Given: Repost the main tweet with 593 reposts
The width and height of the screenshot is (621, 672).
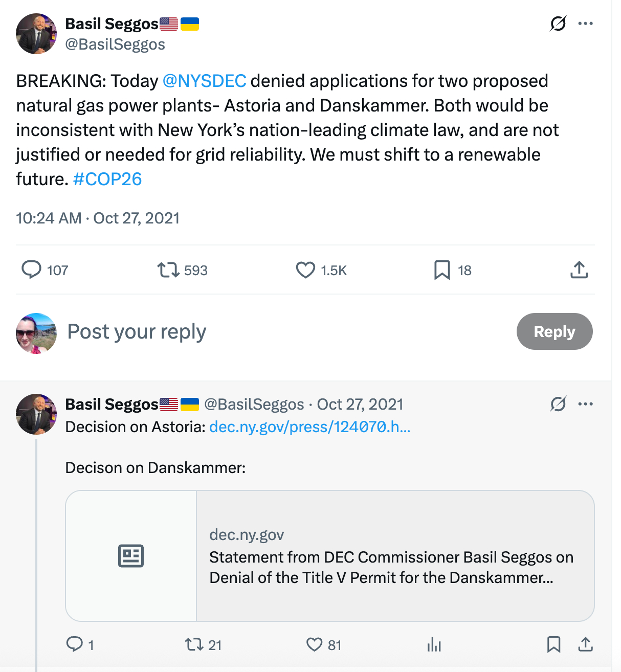Looking at the screenshot, I should point(168,270).
